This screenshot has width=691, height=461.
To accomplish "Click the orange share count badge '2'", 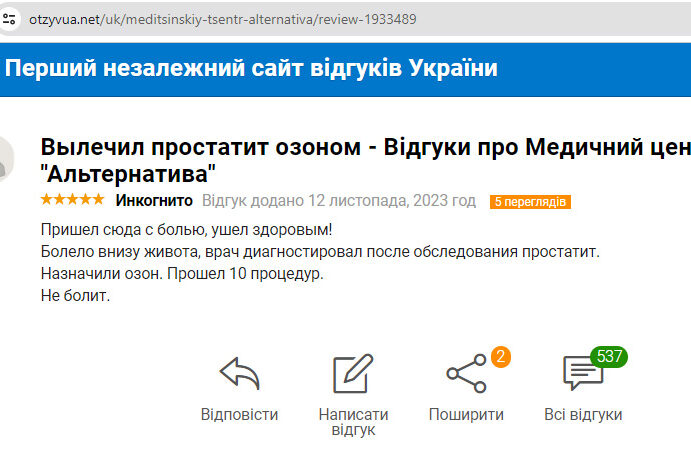I will [x=500, y=355].
